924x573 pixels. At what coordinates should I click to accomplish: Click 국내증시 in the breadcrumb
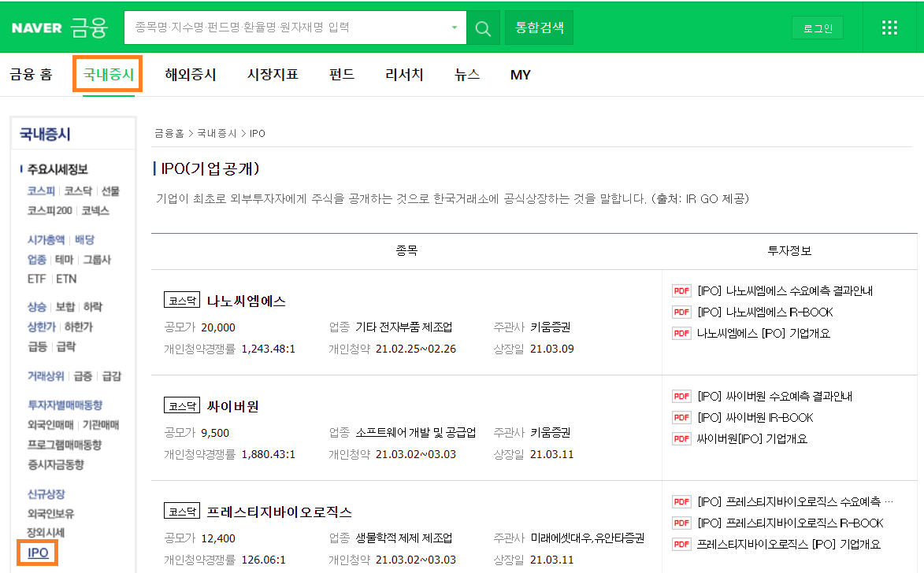point(217,134)
